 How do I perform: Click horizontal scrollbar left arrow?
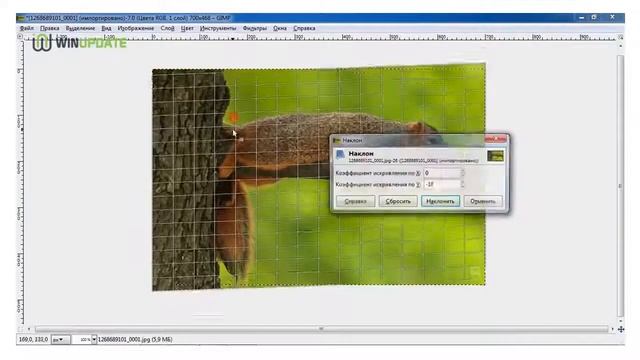click(29, 329)
